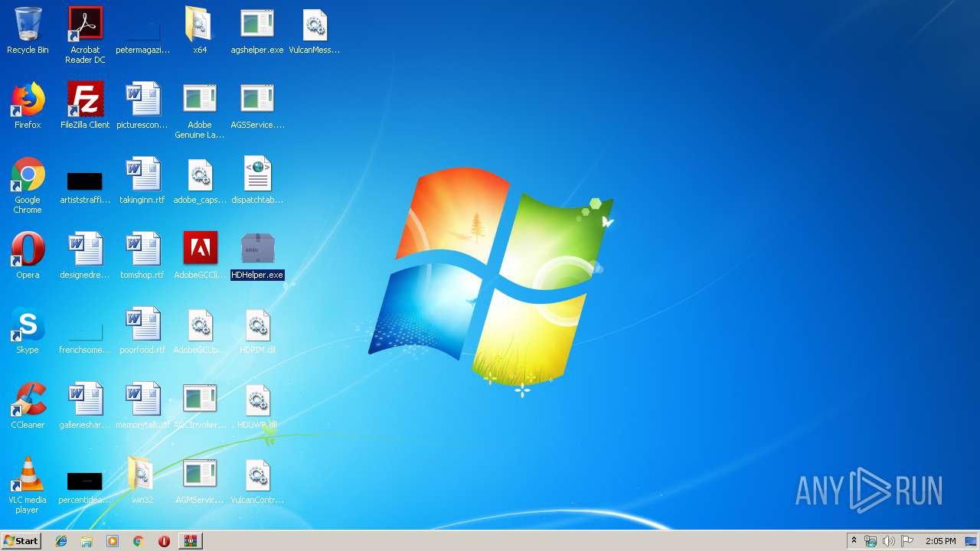Select agshelper.exe on the desktop
The height and width of the screenshot is (551, 980).
(x=257, y=32)
